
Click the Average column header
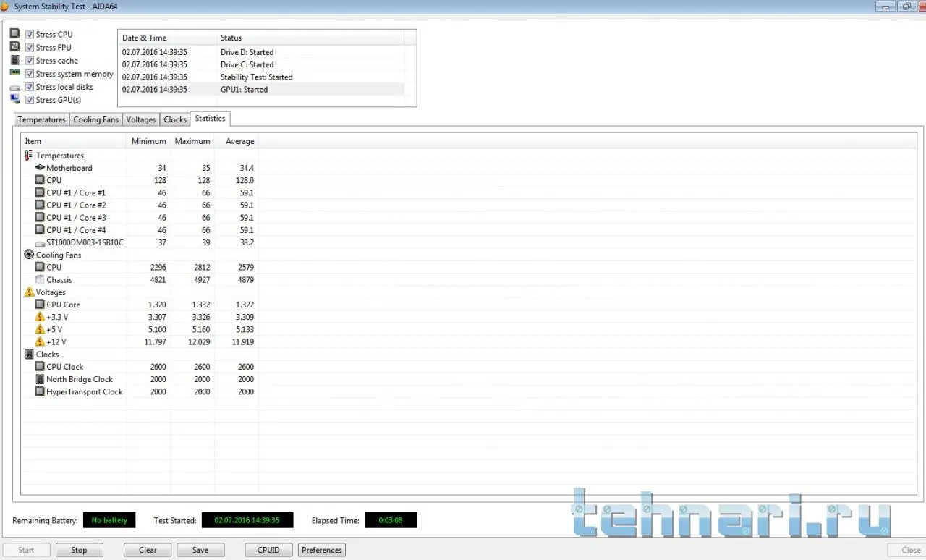tap(237, 141)
